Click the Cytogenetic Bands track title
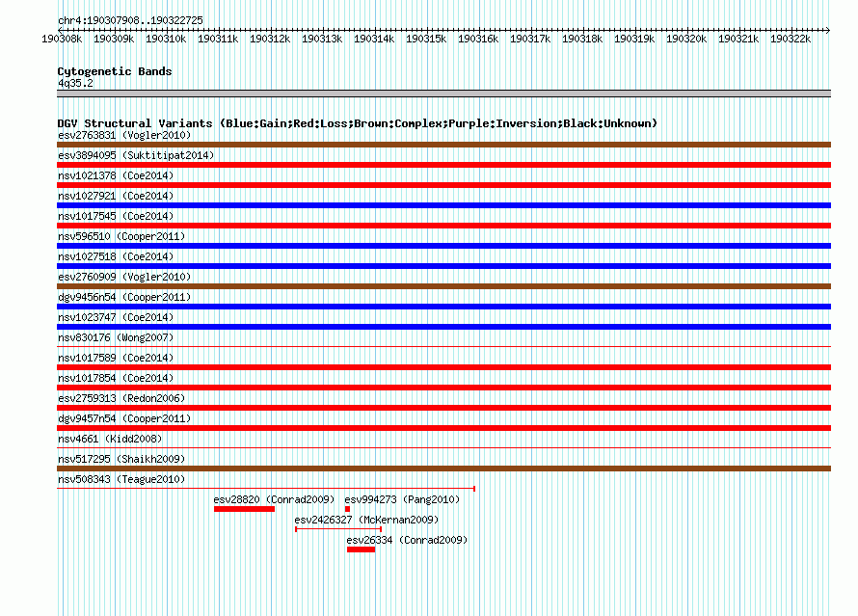The width and height of the screenshot is (858, 616). coord(115,71)
